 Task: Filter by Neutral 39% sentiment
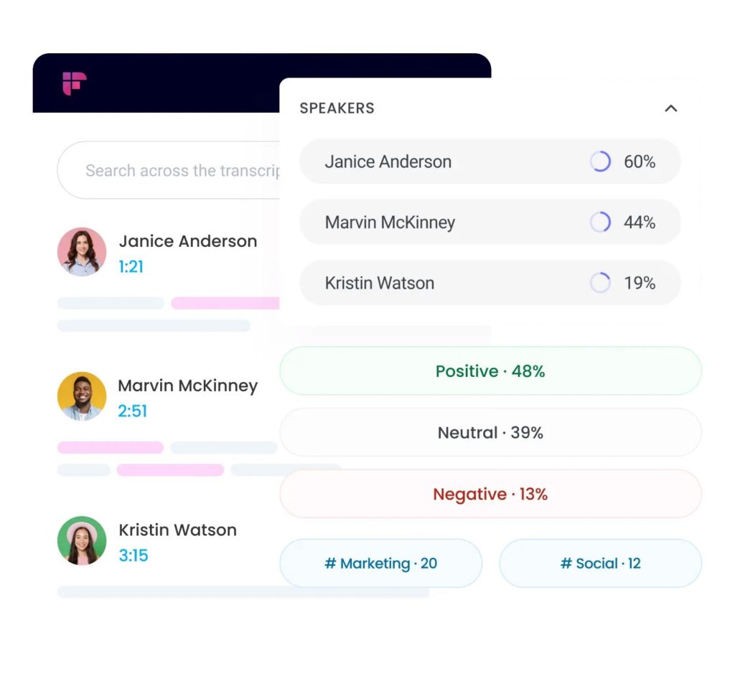(x=490, y=433)
